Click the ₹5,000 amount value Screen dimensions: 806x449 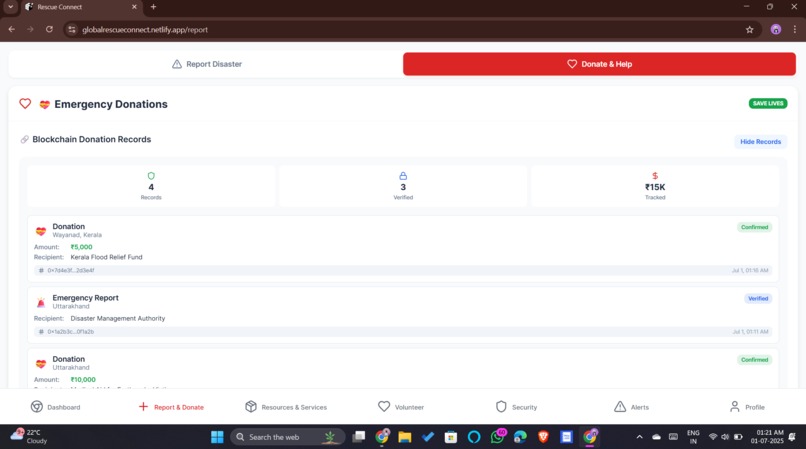(x=81, y=247)
